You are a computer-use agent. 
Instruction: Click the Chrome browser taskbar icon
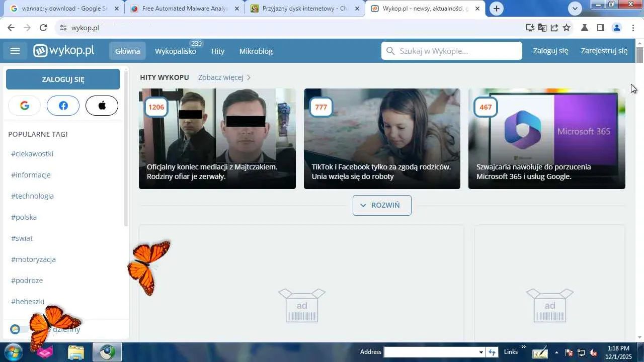pyautogui.click(x=107, y=352)
